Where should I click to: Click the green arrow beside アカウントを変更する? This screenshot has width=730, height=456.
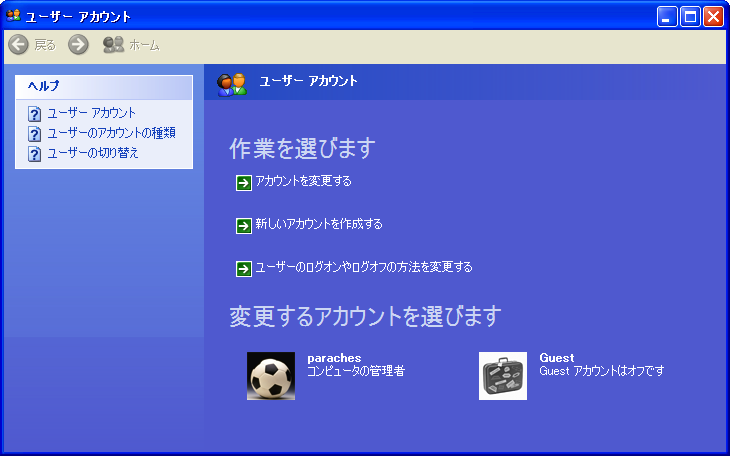pyautogui.click(x=243, y=183)
